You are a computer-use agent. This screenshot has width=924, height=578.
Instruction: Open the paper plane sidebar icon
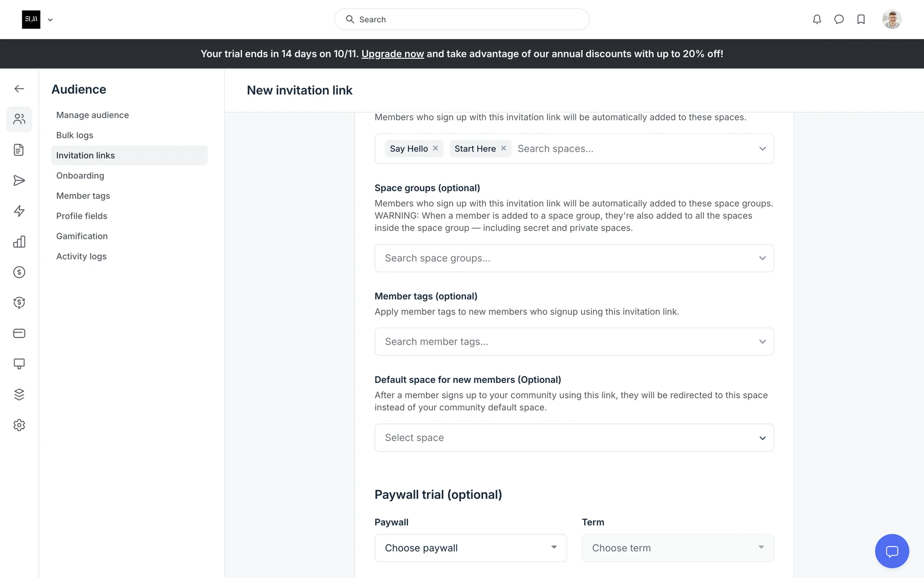pos(19,181)
